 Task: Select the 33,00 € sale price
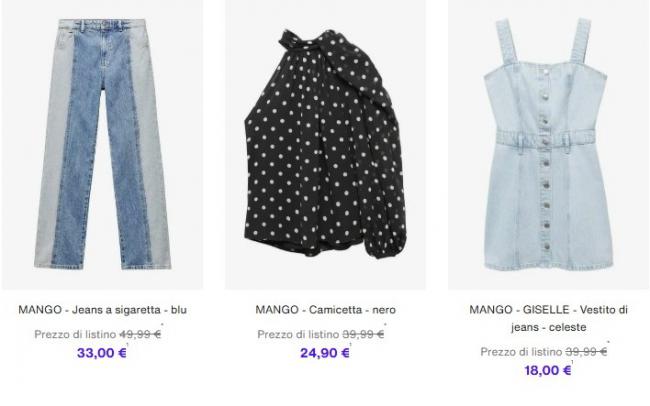click(102, 353)
